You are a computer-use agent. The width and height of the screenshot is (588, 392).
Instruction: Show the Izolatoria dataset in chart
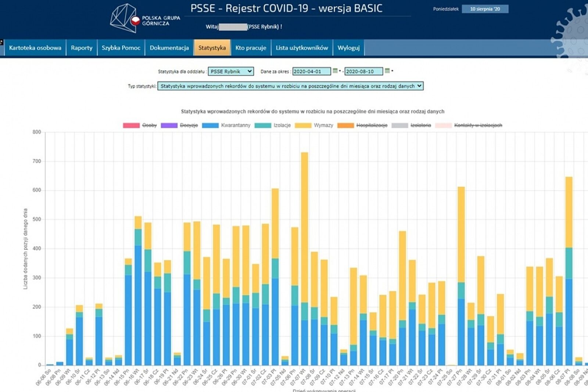(x=420, y=125)
